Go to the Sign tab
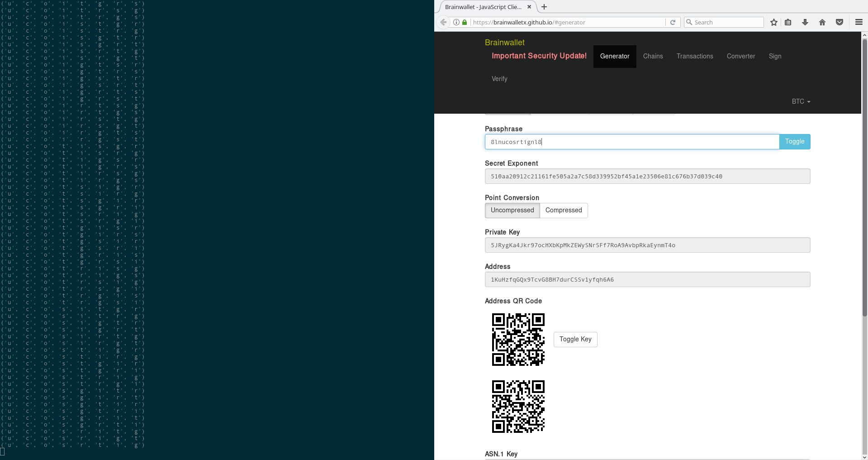The width and height of the screenshot is (868, 460). pyautogui.click(x=775, y=57)
